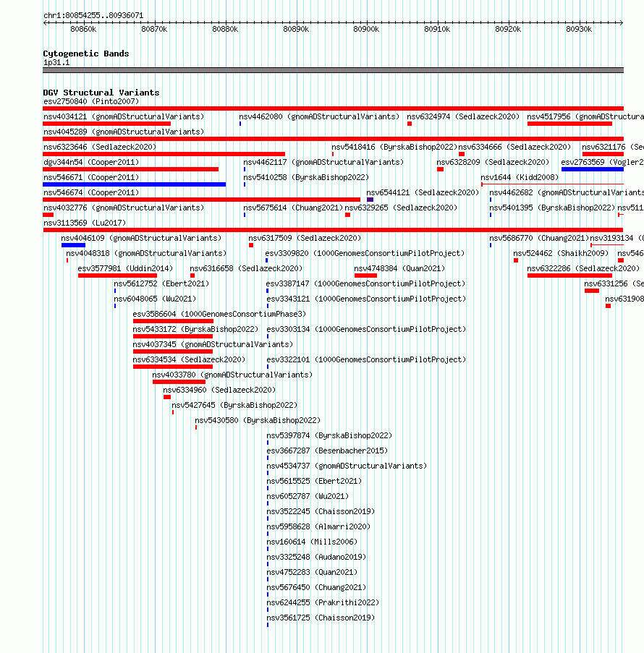
Task: Open esv3577981 (Uddin2014) variant
Action: point(125,268)
